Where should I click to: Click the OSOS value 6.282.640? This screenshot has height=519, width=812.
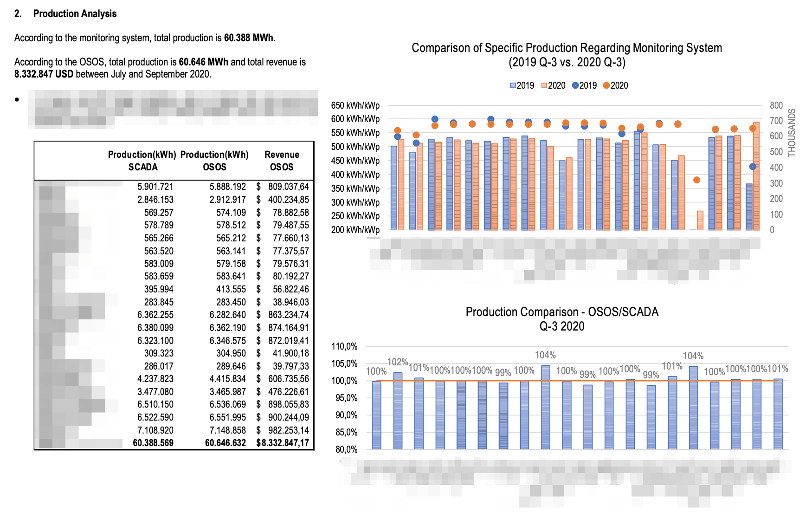[x=227, y=315]
